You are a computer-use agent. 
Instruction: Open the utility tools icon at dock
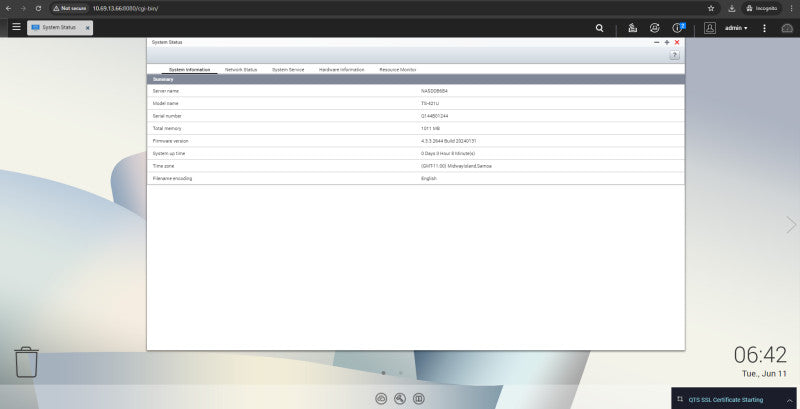[x=400, y=399]
